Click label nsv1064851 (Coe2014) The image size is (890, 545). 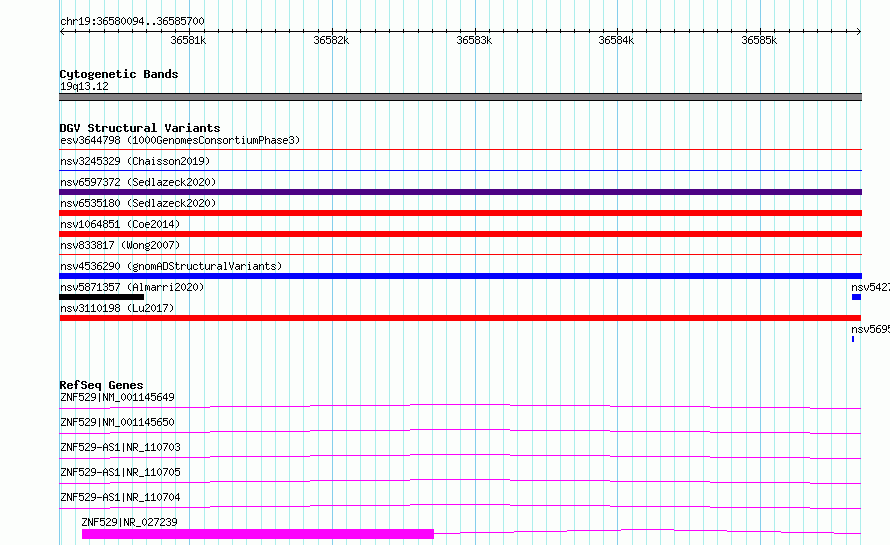[x=120, y=224]
